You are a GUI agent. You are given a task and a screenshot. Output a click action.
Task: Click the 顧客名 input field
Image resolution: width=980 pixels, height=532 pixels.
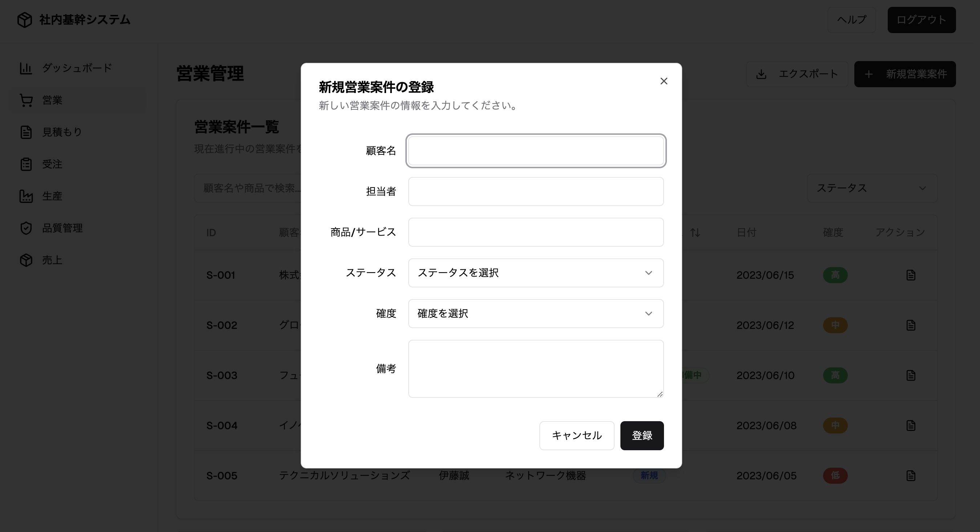click(x=536, y=151)
